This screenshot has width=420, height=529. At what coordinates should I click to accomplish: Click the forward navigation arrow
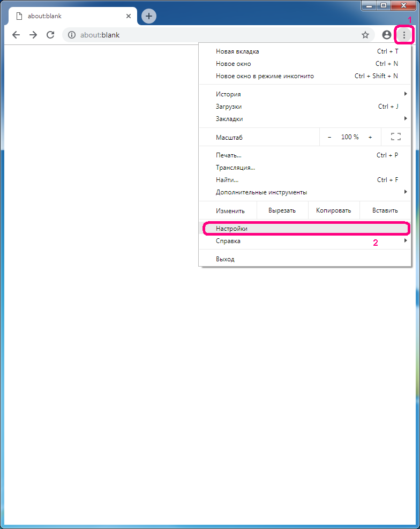click(x=33, y=35)
